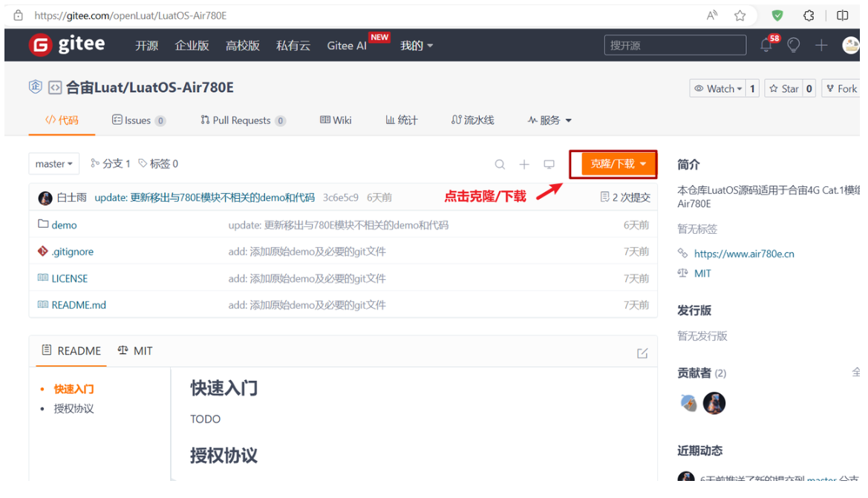
Task: Click the watch count 1
Action: pyautogui.click(x=752, y=88)
